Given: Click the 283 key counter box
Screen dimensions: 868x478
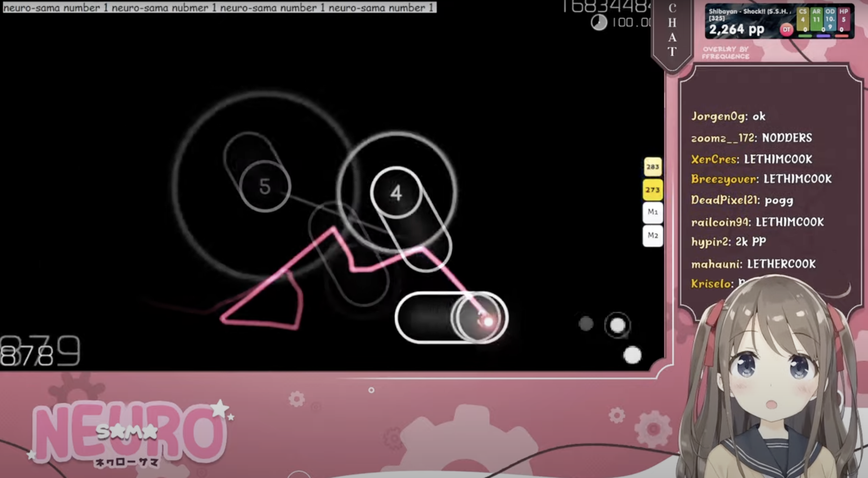Looking at the screenshot, I should pos(653,166).
